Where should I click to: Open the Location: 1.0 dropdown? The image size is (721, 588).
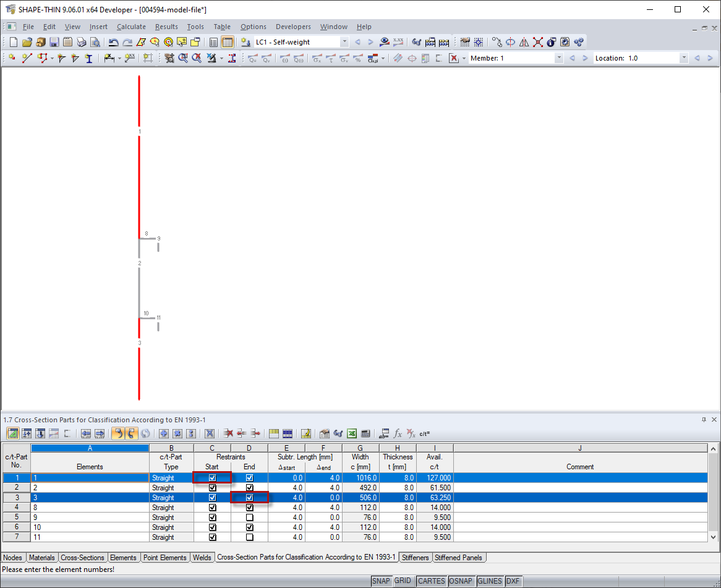(x=684, y=58)
